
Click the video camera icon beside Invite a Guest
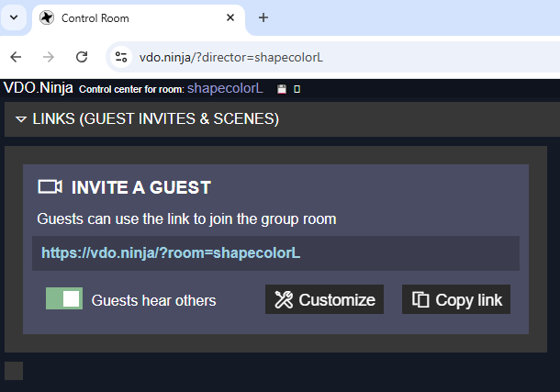50,186
